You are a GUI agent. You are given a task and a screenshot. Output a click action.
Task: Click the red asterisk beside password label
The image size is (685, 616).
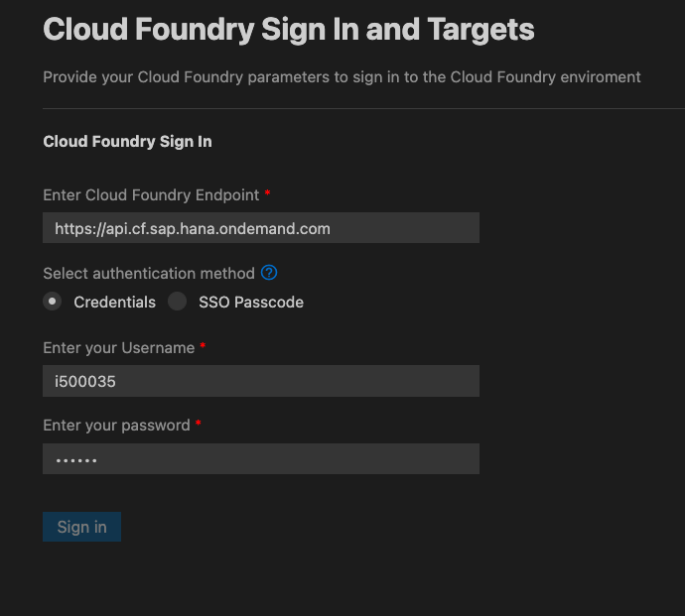(199, 423)
